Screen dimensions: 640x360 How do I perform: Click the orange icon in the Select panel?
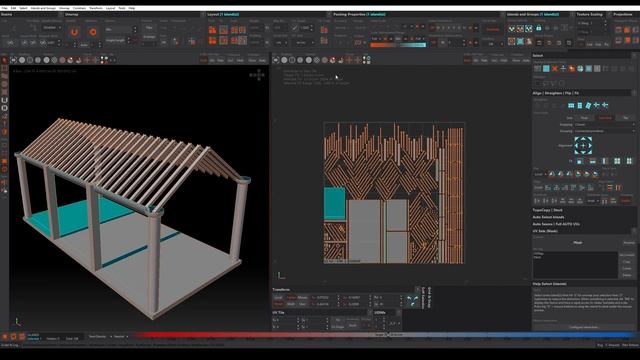571,69
